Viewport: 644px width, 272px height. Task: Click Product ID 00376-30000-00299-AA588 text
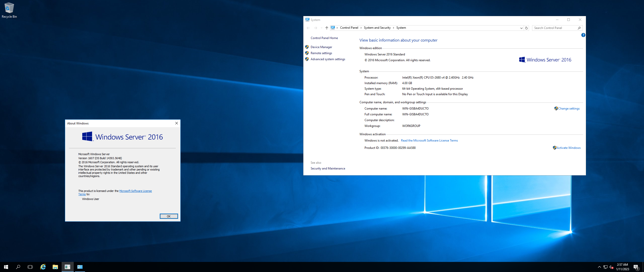point(398,148)
